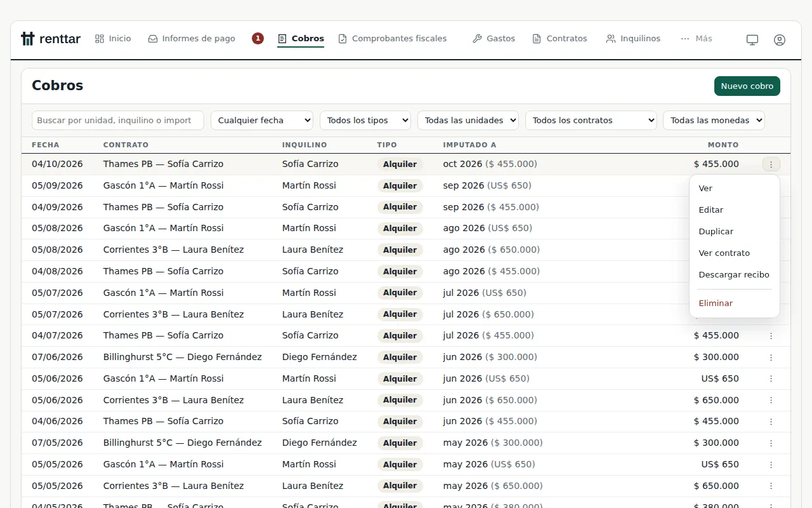
Task: Open row actions for 07/05/2026 Billinghurst 5°C
Action: coord(771,443)
